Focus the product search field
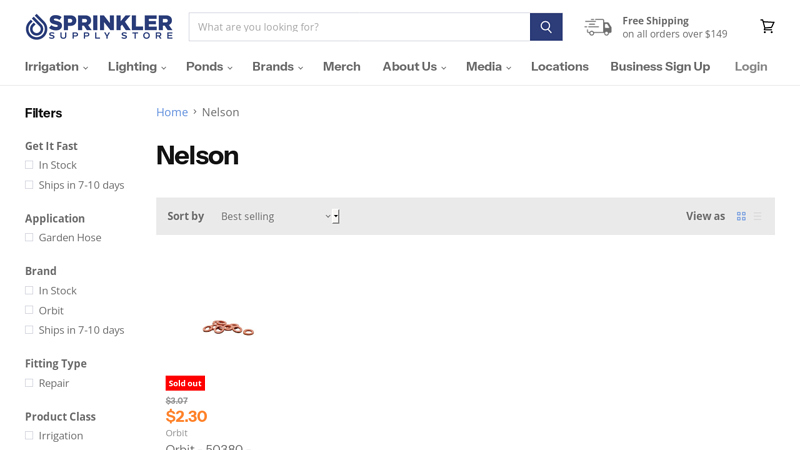The width and height of the screenshot is (800, 450). 359,27
